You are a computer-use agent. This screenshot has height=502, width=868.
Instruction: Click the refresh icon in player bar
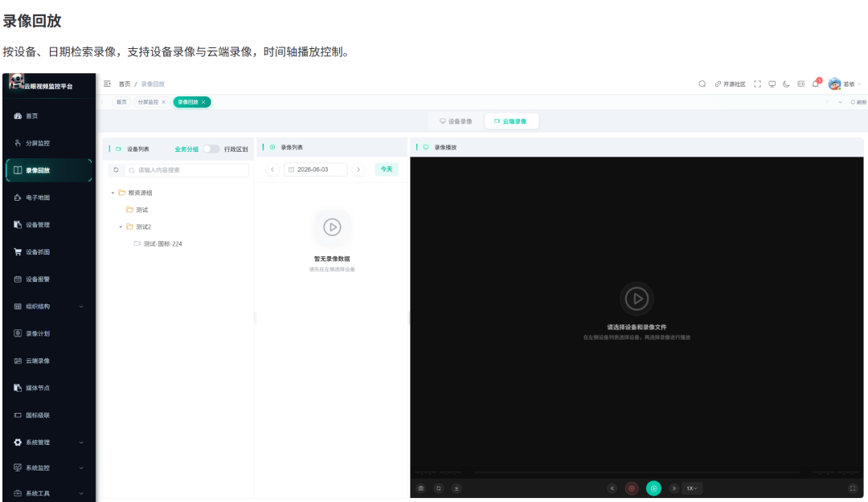point(439,488)
